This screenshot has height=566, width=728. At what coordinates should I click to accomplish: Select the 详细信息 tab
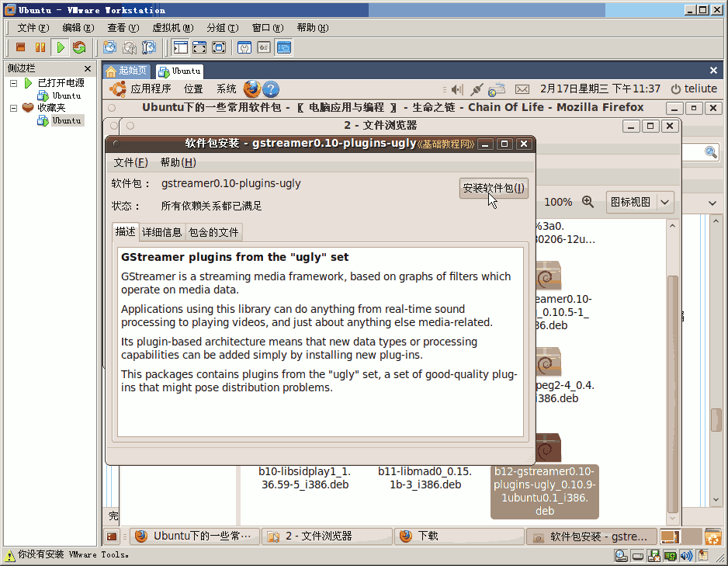click(x=161, y=232)
